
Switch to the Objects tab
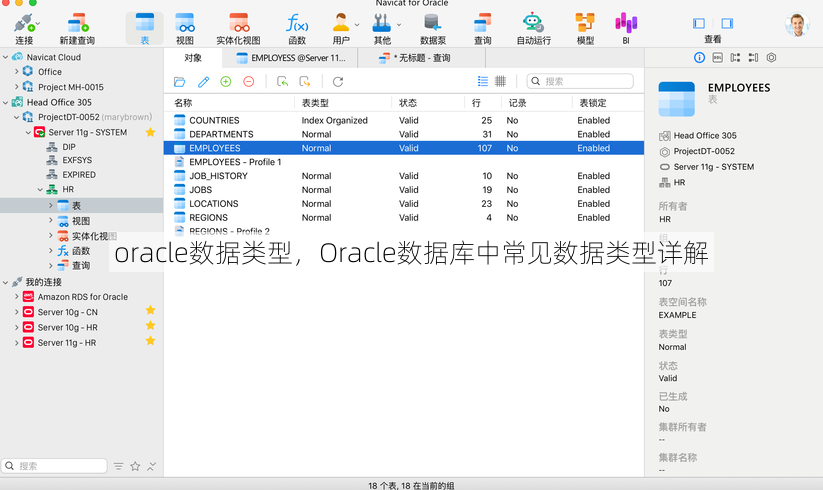tap(193, 58)
